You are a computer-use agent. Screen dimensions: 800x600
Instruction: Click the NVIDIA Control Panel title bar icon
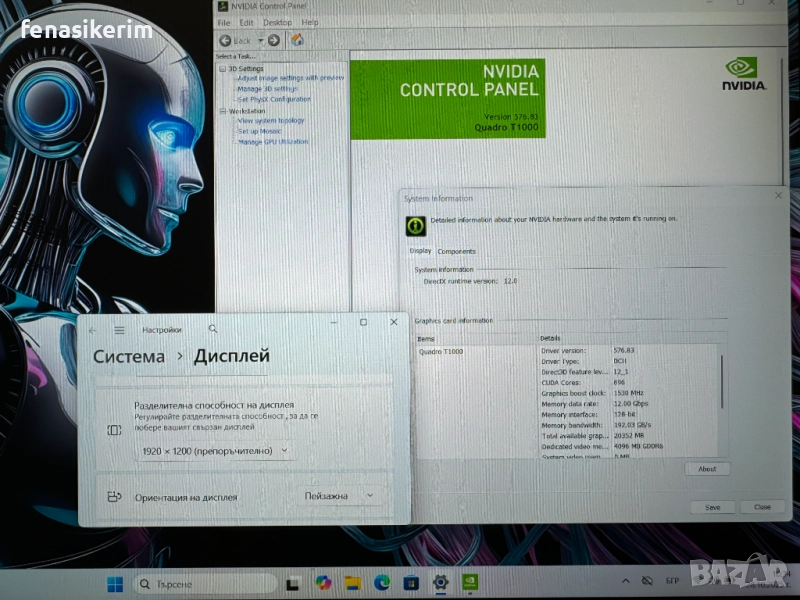[x=223, y=6]
